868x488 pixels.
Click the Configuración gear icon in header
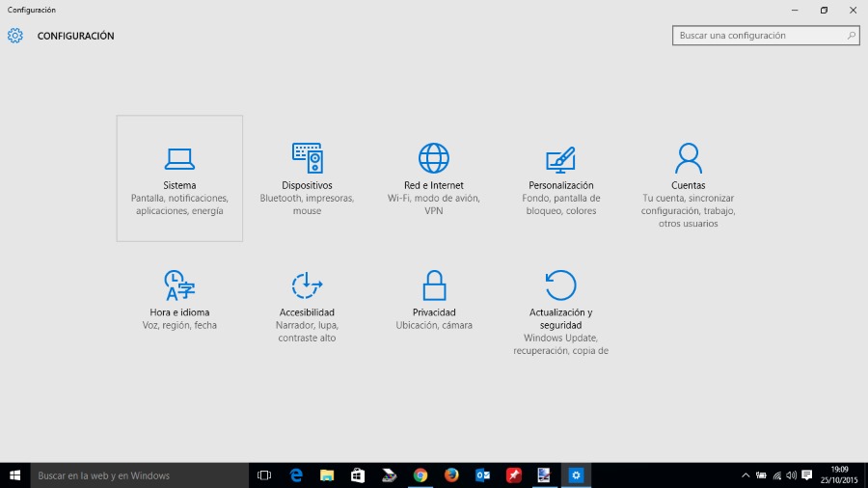point(14,36)
